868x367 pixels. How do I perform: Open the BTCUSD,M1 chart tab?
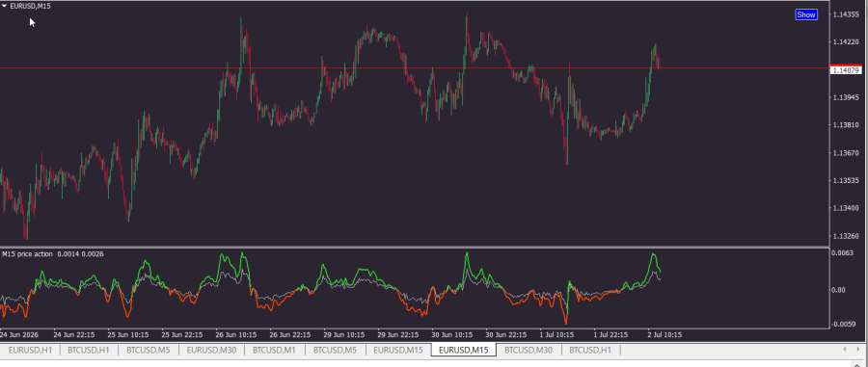[274, 350]
